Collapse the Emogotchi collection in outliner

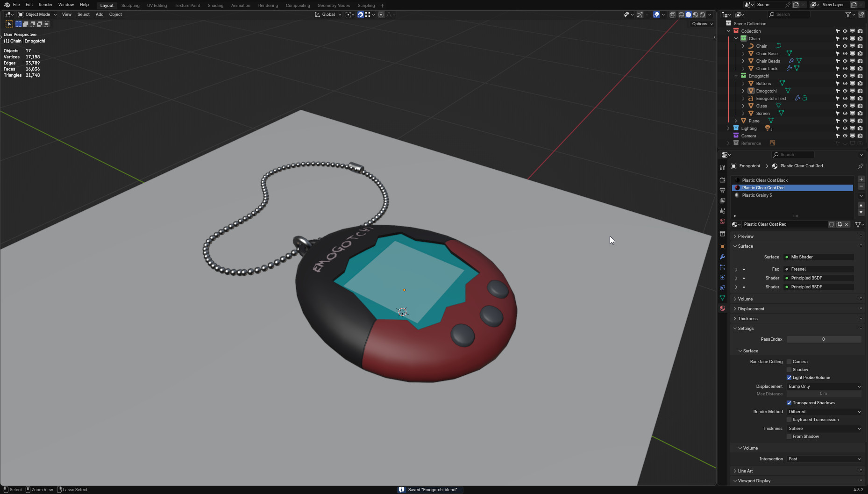[736, 76]
